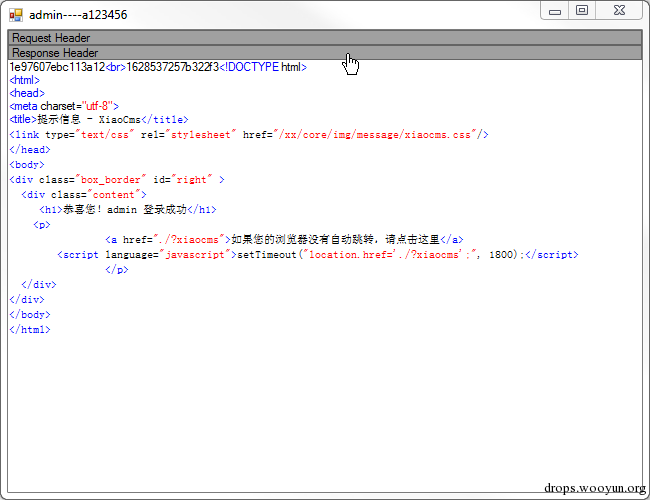
Task: Close the admin----a123456 window
Action: tap(619, 11)
